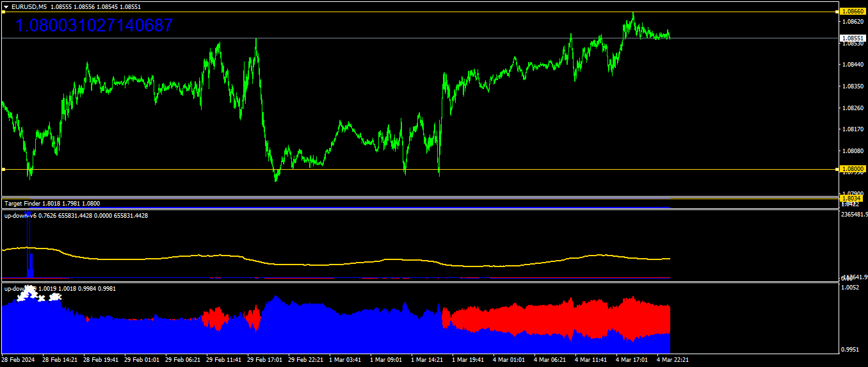Click the 1 Mar 03:41 time label
The image size is (868, 367).
346,361
